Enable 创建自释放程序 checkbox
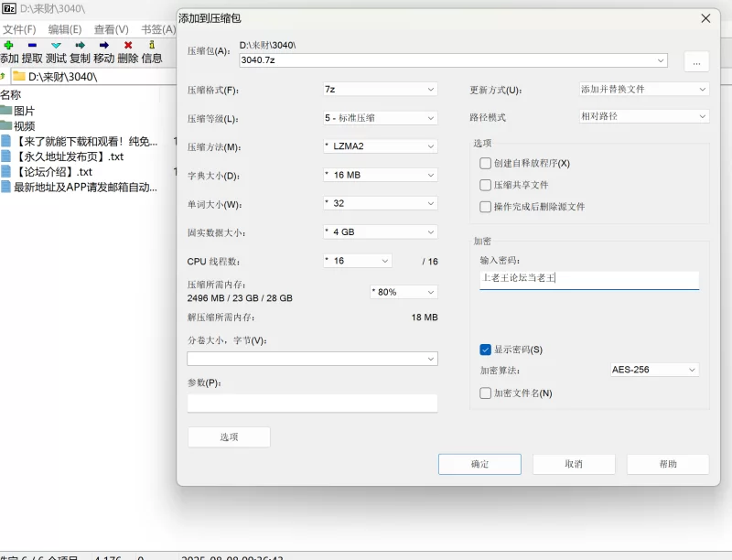This screenshot has width=732, height=560. click(485, 163)
